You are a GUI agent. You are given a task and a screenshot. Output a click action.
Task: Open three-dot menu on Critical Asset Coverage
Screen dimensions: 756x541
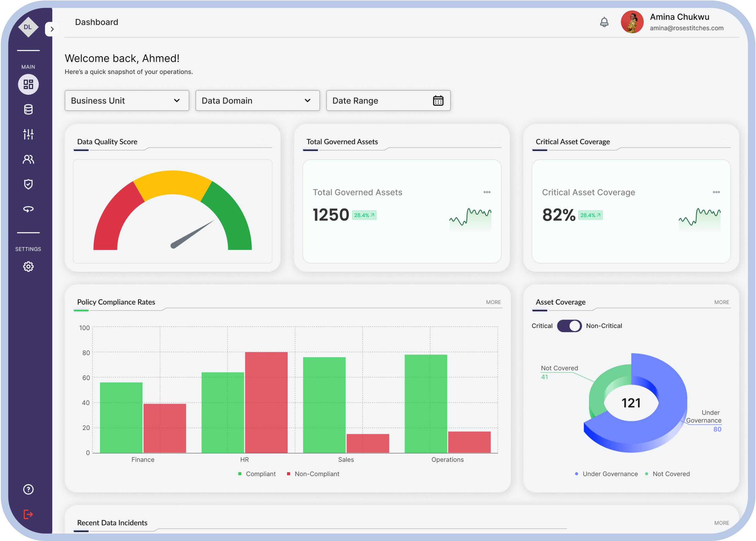click(716, 192)
